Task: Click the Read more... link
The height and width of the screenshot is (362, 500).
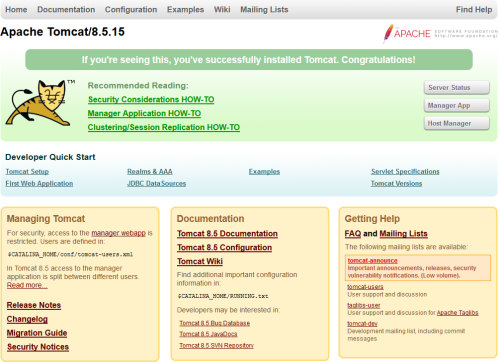Action: [x=27, y=285]
